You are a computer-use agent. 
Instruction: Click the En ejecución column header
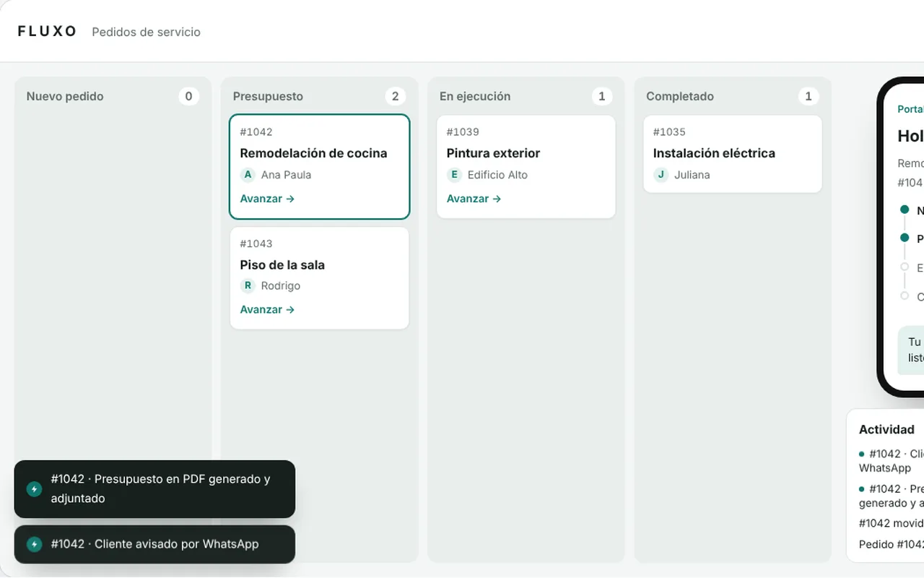(475, 96)
